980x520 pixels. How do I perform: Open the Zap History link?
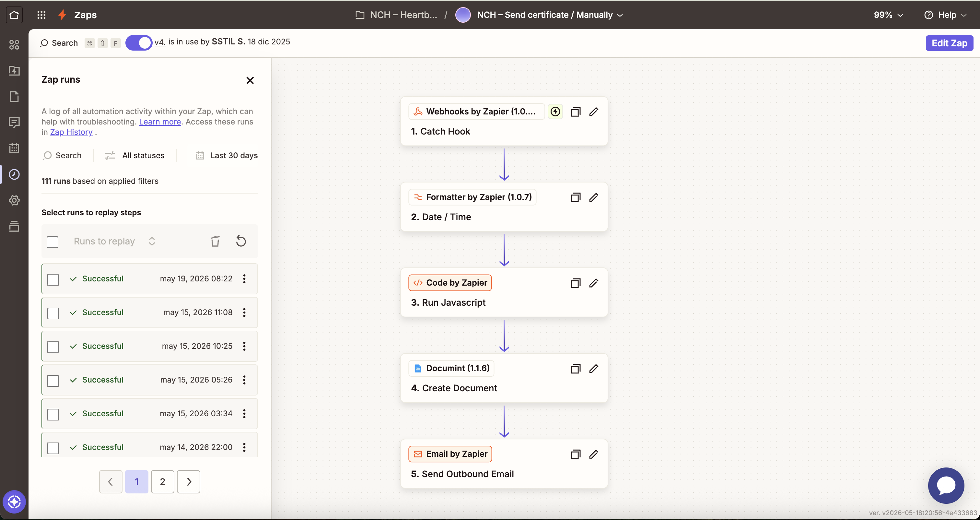click(71, 132)
